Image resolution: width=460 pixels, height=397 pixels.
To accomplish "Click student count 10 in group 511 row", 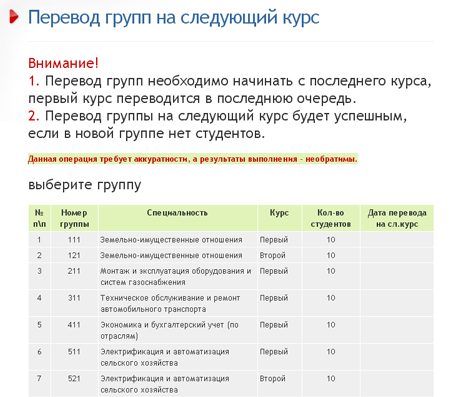I will click(331, 352).
